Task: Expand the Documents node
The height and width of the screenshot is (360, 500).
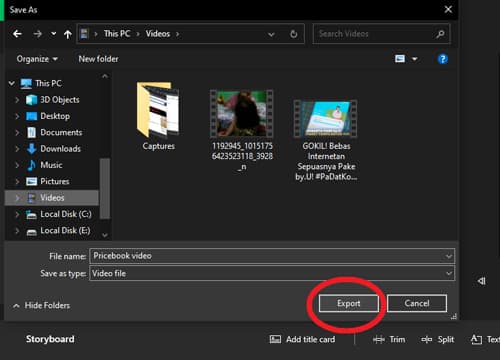Action: (x=17, y=132)
